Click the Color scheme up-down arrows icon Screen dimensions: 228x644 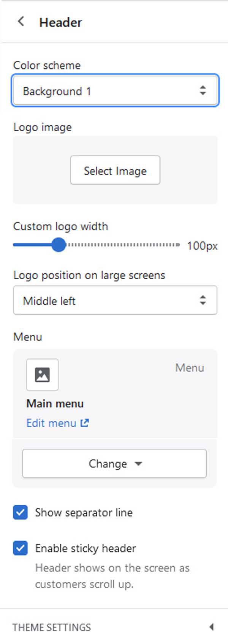pyautogui.click(x=203, y=90)
